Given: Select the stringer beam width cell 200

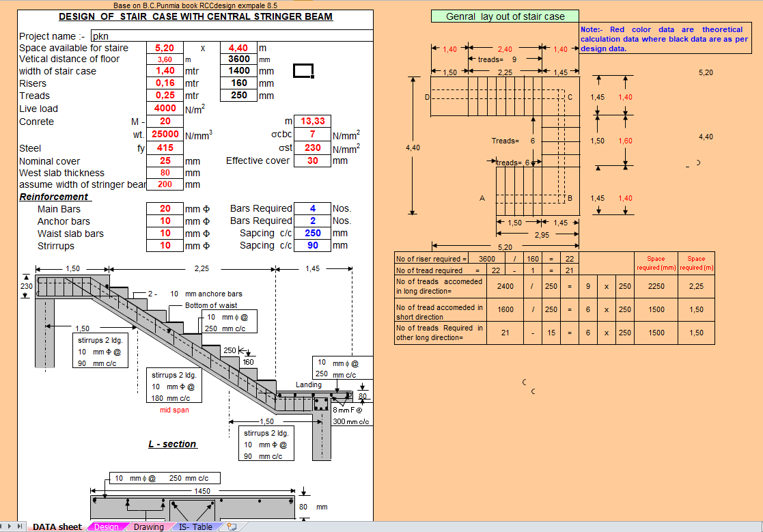Looking at the screenshot, I should [x=165, y=184].
